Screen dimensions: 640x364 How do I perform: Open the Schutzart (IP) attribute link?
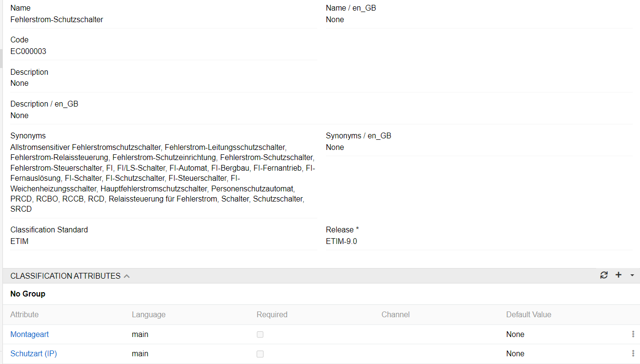point(34,353)
